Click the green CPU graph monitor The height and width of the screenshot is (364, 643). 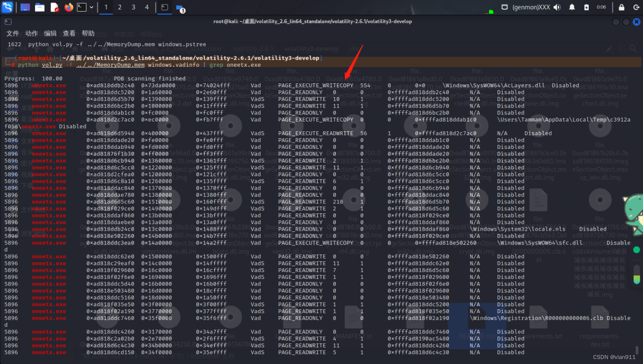tap(491, 11)
